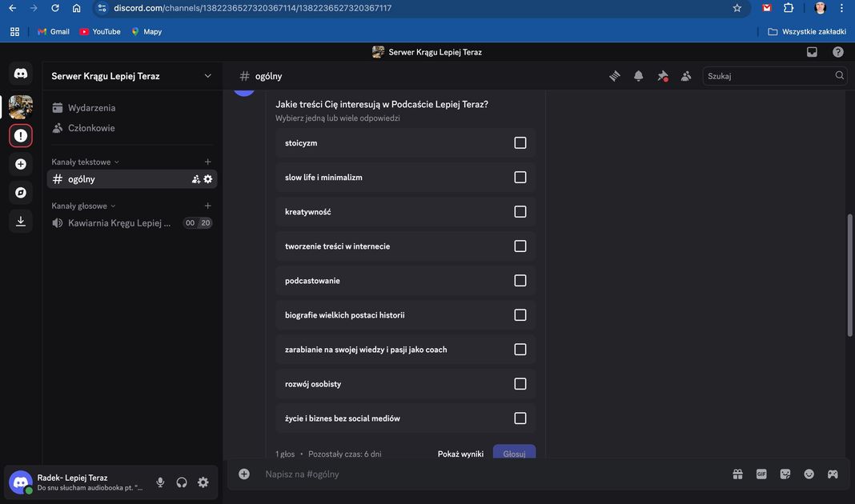Mute microphone in user panel
This screenshot has width=855, height=504.
click(x=160, y=482)
